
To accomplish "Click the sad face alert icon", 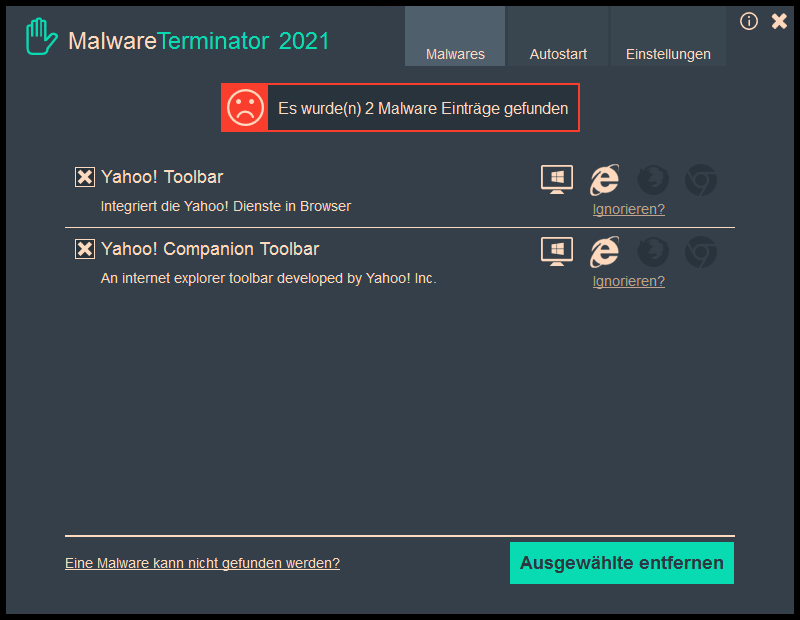I will point(245,108).
